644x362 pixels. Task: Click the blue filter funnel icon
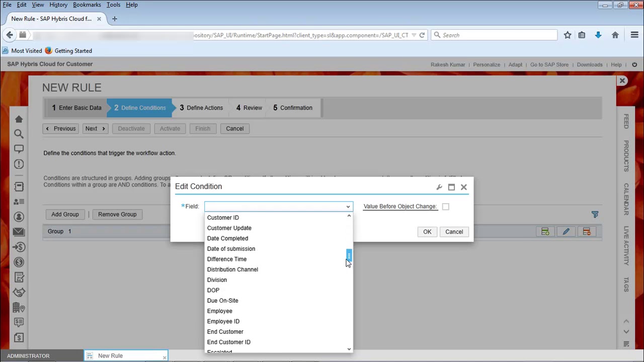point(595,215)
